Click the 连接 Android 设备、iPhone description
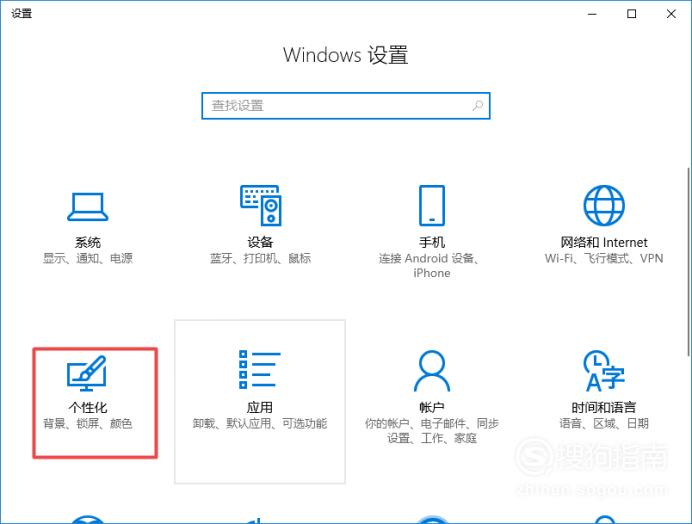Viewport: 692px width, 524px height. [429, 266]
